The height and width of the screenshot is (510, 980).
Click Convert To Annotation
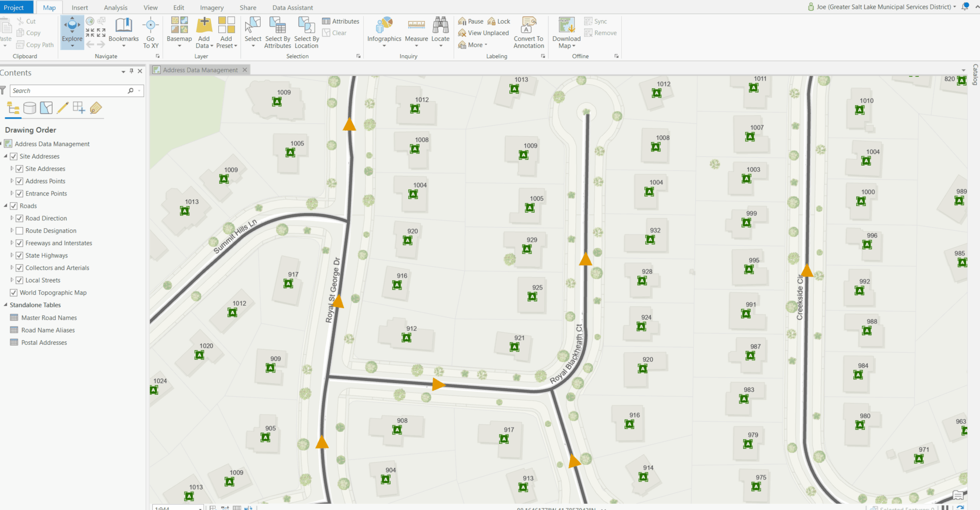click(528, 33)
